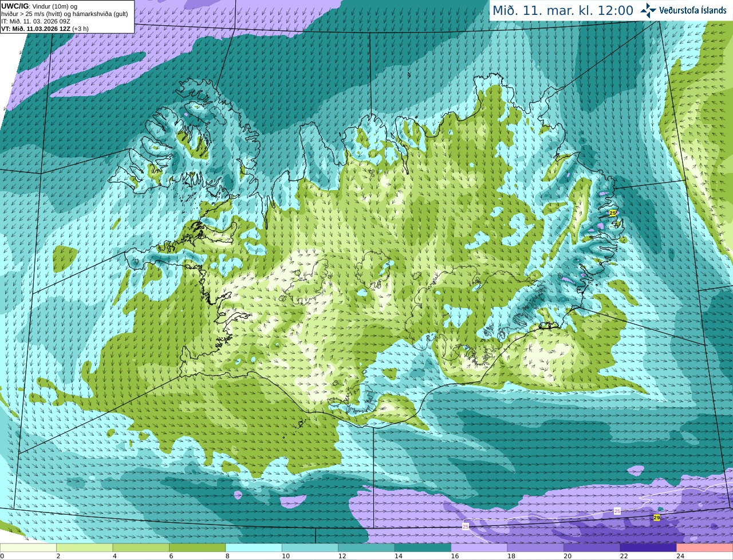Click the legend value 2
Screen dimensions: 733x560
point(58,556)
